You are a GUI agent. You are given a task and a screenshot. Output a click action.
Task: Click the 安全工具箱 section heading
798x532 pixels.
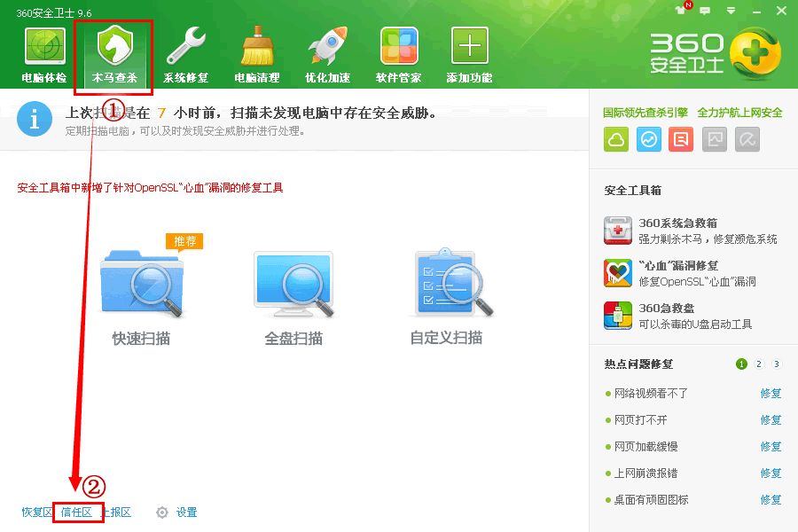632,191
